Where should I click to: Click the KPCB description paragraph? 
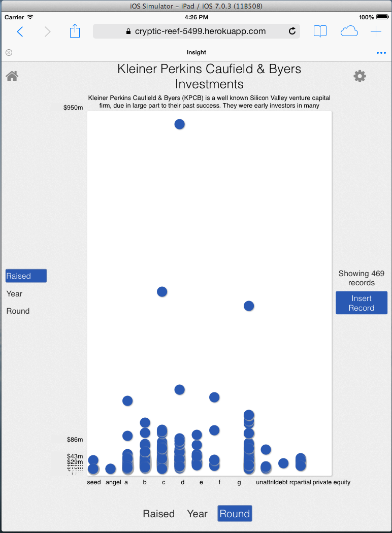[209, 102]
